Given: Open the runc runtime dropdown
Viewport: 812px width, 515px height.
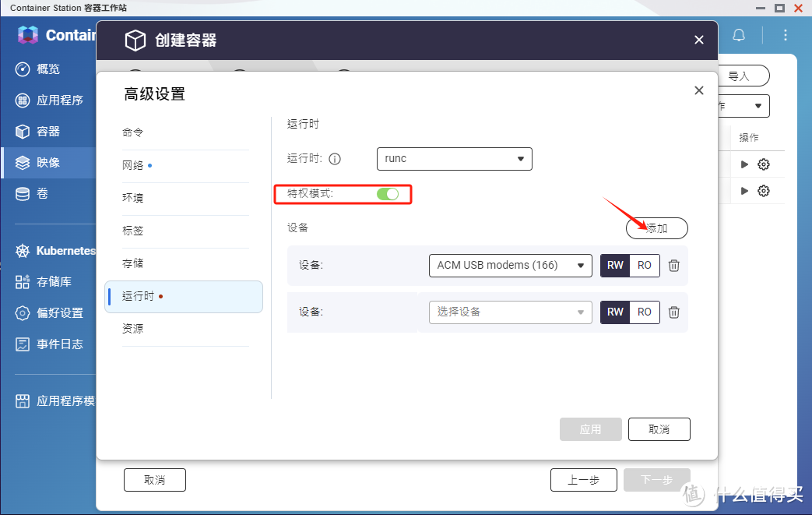Looking at the screenshot, I should tap(454, 158).
